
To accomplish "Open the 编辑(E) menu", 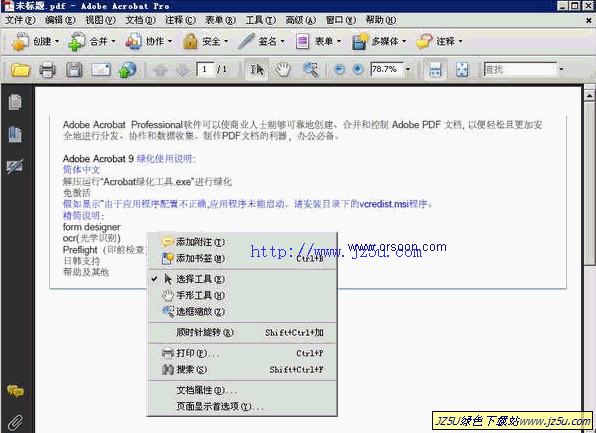I will [x=60, y=20].
